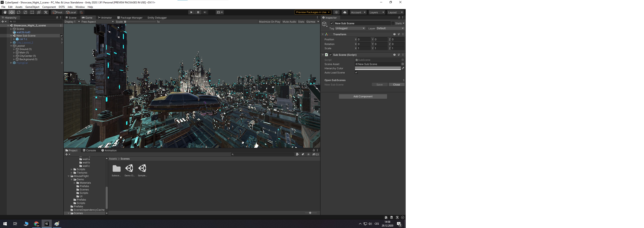Switch to the Entity Debugger tab

point(157,18)
